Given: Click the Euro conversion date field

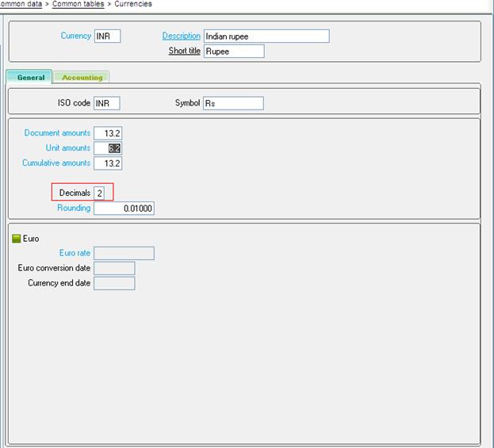Looking at the screenshot, I should click(114, 268).
